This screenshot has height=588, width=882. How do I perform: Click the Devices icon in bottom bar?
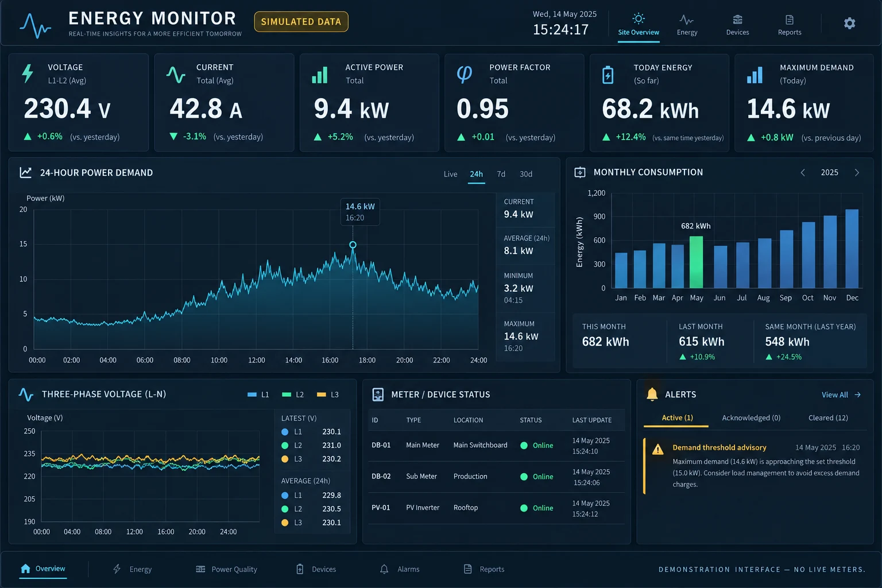300,569
